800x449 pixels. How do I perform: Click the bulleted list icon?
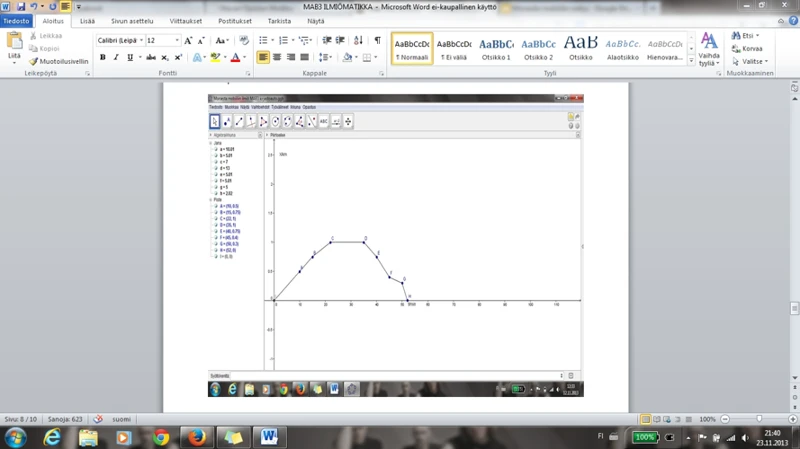coord(264,41)
